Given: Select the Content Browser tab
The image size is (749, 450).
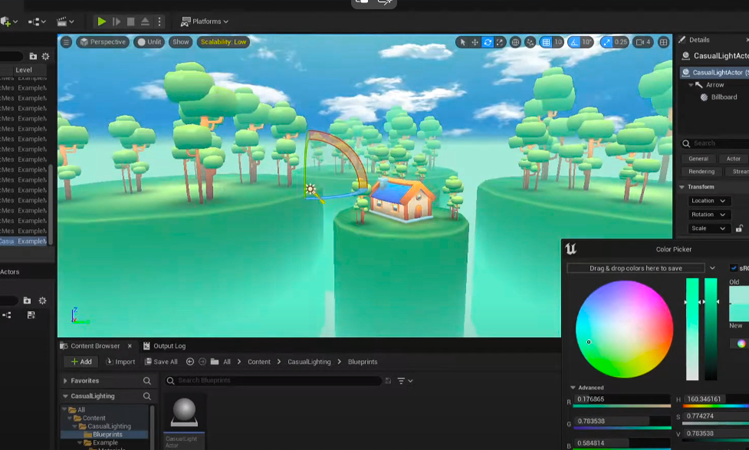Looking at the screenshot, I should [x=94, y=346].
